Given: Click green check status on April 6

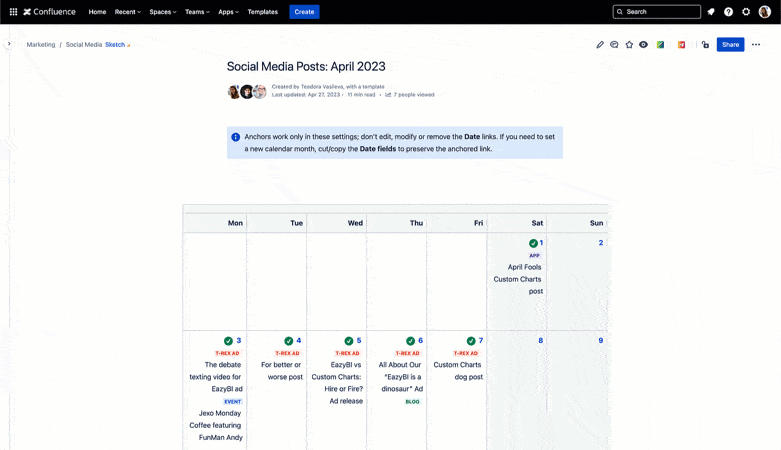Looking at the screenshot, I should tap(410, 341).
